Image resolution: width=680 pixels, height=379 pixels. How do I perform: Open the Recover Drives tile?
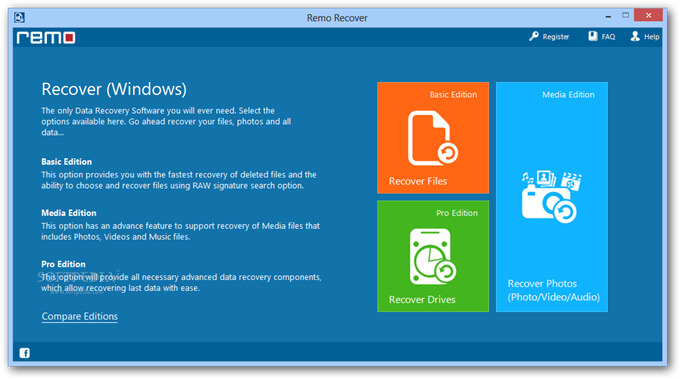[x=433, y=256]
